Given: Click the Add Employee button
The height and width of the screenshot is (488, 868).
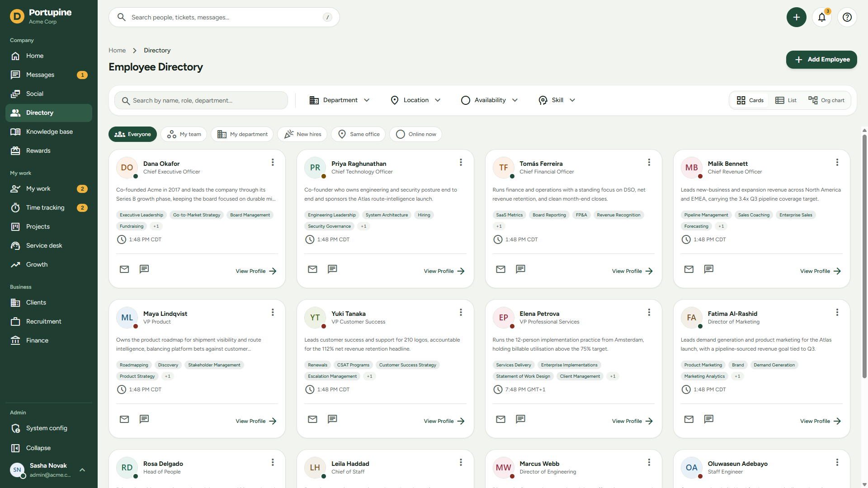Looking at the screenshot, I should (821, 60).
